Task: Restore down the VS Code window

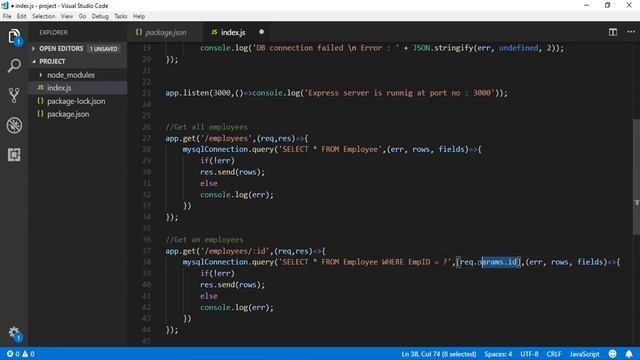Action: point(607,6)
